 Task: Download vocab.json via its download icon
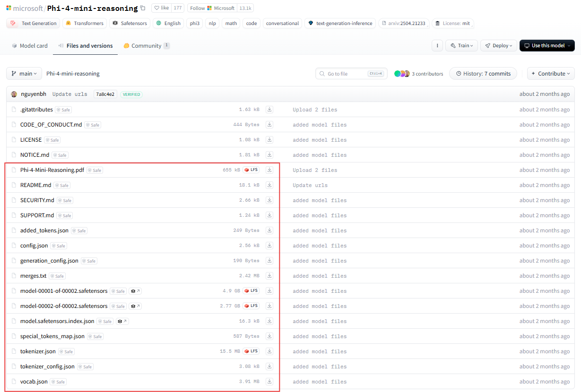tap(269, 382)
